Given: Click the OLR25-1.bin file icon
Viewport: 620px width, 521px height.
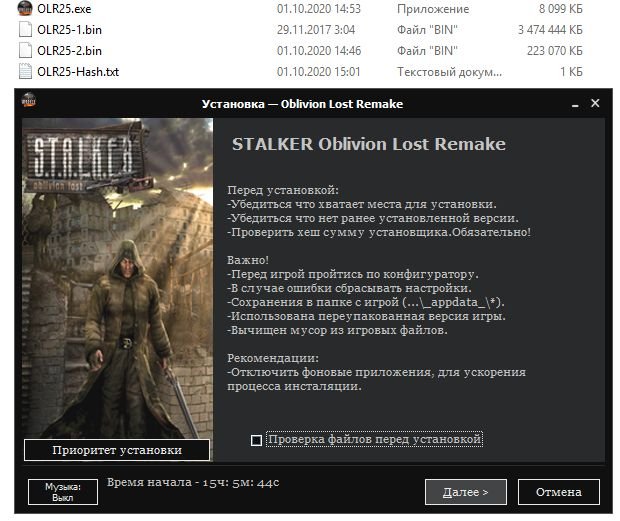Looking at the screenshot, I should pos(25,29).
